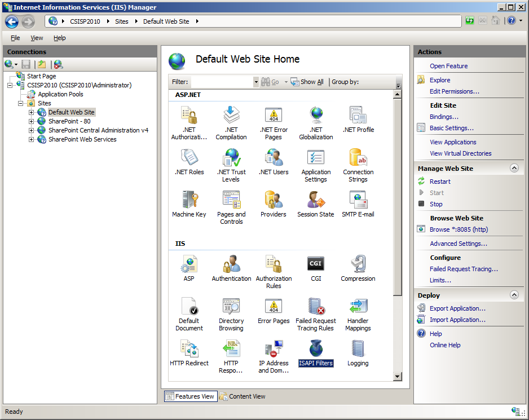Expand SharePoint Central Administration v4 node
529x420 pixels.
point(32,130)
